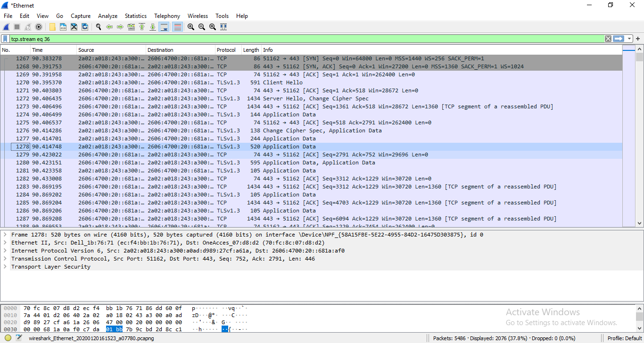Open the Statistics menu
This screenshot has width=644, height=343.
click(x=136, y=16)
